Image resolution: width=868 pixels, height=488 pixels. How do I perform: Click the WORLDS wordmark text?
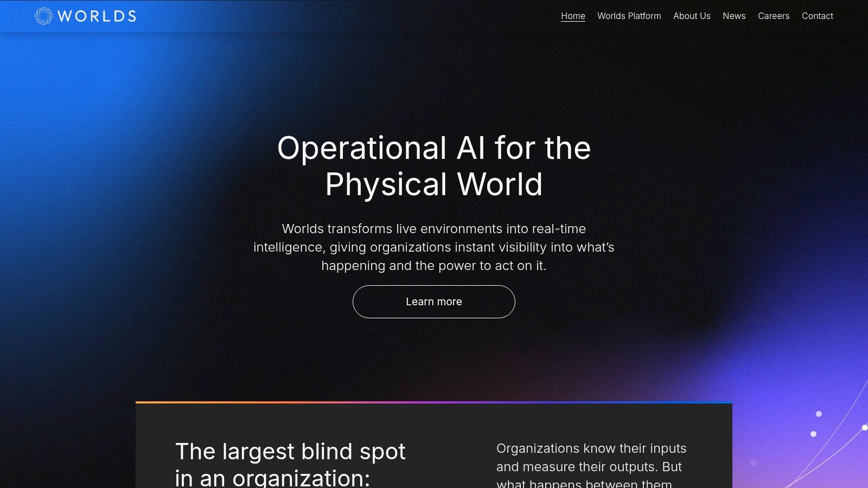point(97,16)
